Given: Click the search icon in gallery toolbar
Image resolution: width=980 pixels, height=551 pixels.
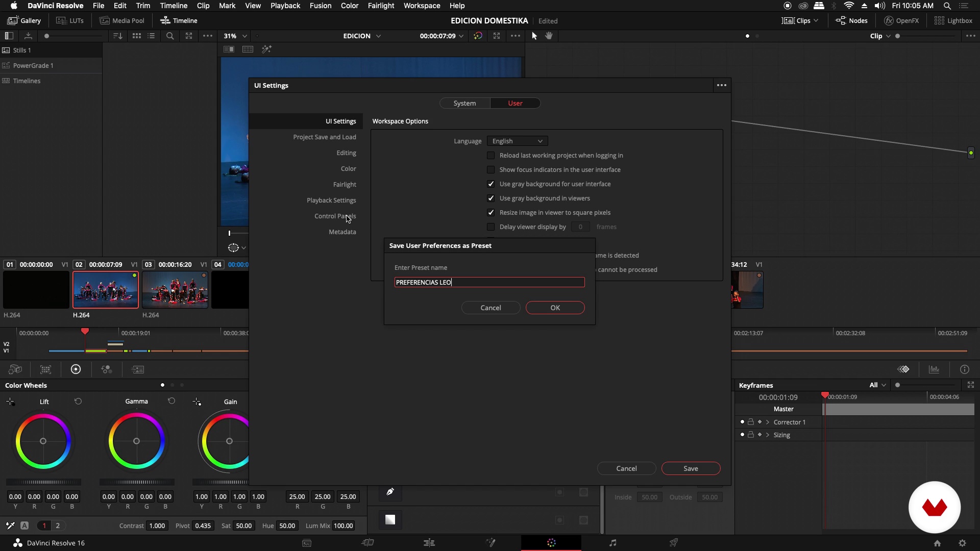Looking at the screenshot, I should coord(170,36).
